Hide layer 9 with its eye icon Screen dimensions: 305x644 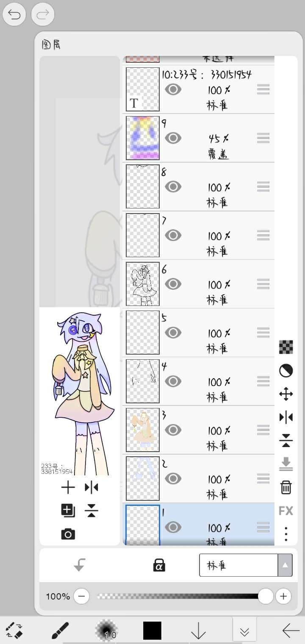pos(173,138)
